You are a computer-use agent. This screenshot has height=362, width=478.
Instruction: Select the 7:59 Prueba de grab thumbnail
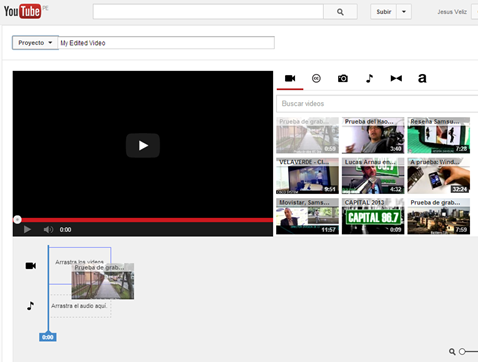click(439, 216)
